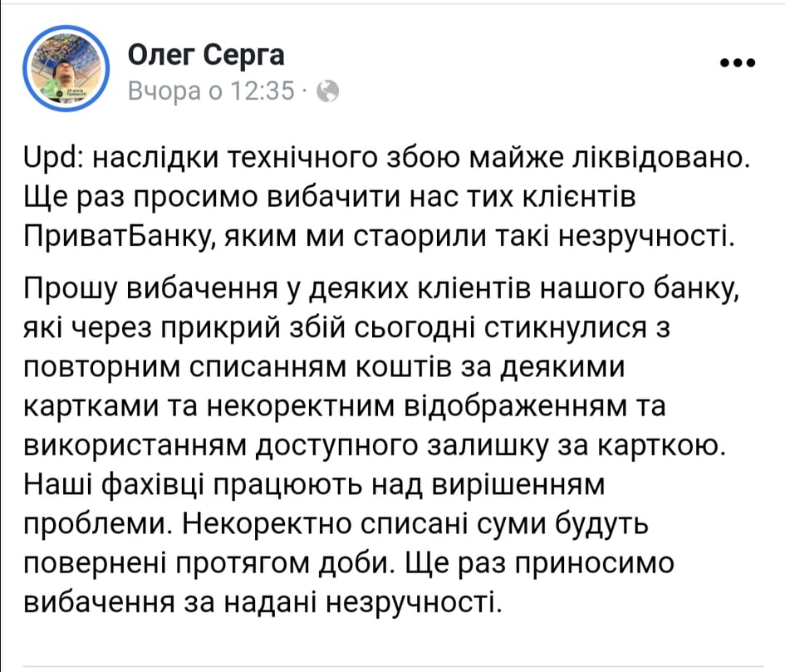Click the phrase доступного залишку за карткою
The height and width of the screenshot is (672, 785).
(x=491, y=446)
